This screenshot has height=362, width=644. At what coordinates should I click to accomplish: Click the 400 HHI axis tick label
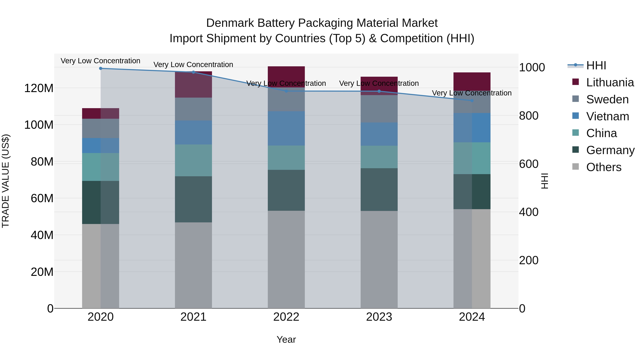point(529,212)
